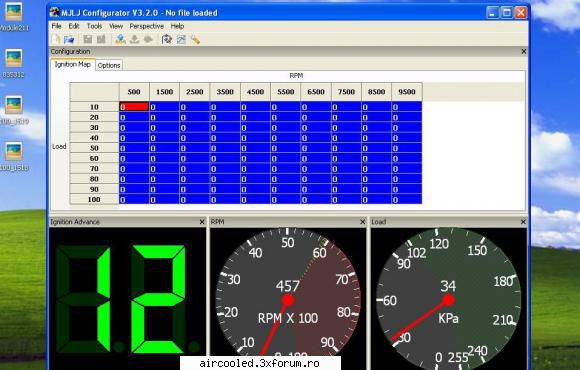Click the 2500 RPM column header
Viewport: 580px width, 370px height.
[195, 92]
